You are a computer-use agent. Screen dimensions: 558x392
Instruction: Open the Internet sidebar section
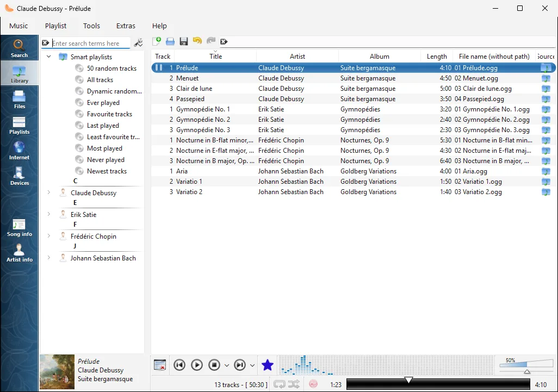coord(19,150)
